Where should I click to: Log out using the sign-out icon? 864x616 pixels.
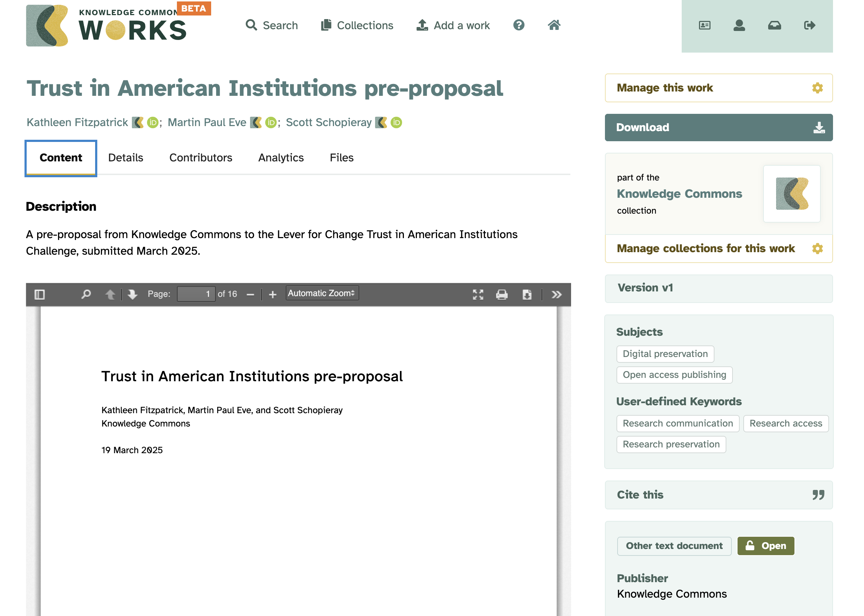809,26
